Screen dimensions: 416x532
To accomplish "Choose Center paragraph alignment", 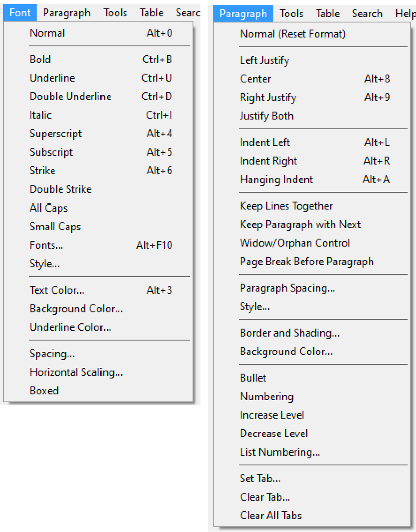I will 255,79.
